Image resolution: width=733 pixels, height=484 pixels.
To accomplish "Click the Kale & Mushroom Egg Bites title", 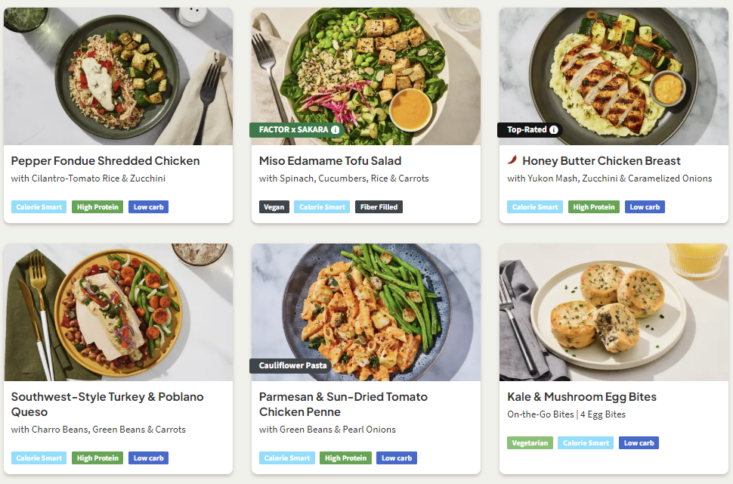I will tap(582, 396).
